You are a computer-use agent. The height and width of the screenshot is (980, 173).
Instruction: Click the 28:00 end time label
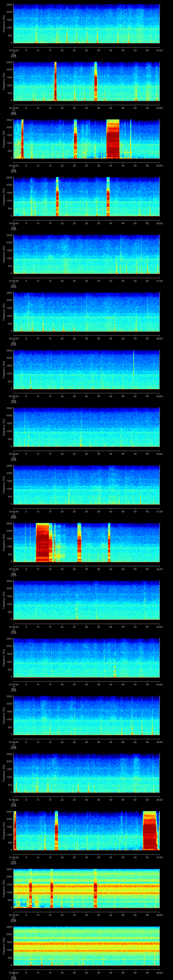160,339
